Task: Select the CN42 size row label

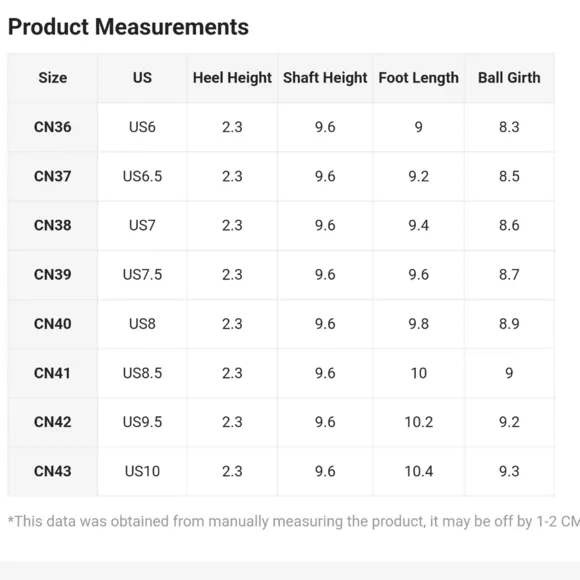Action: [53, 422]
